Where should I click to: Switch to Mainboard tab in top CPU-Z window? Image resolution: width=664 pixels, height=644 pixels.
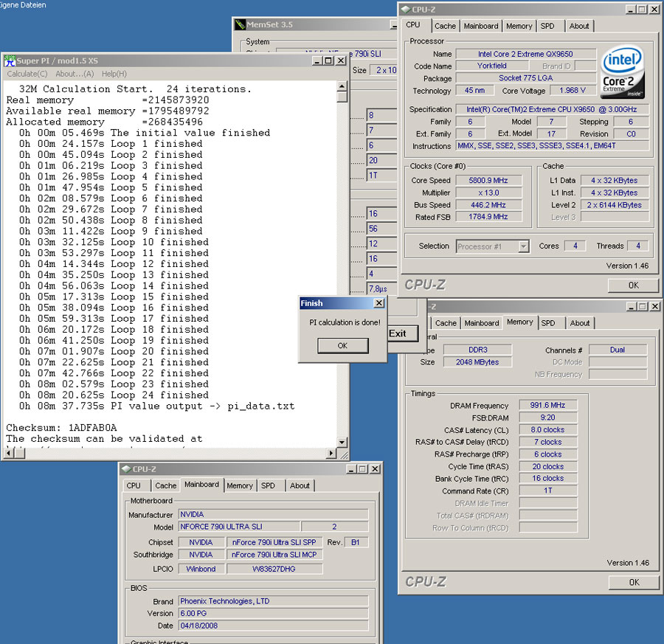pyautogui.click(x=481, y=26)
